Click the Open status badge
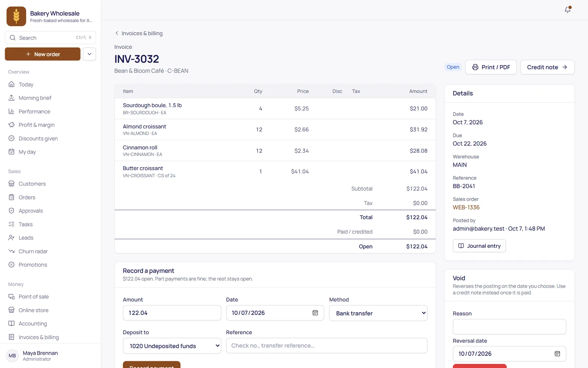Viewport: 588px width, 368px height. (x=453, y=67)
